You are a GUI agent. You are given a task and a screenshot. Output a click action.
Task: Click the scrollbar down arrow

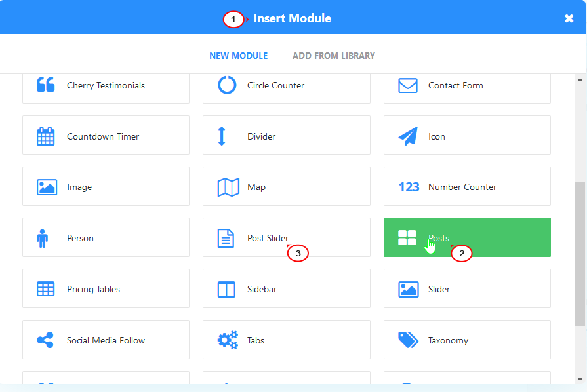click(580, 378)
